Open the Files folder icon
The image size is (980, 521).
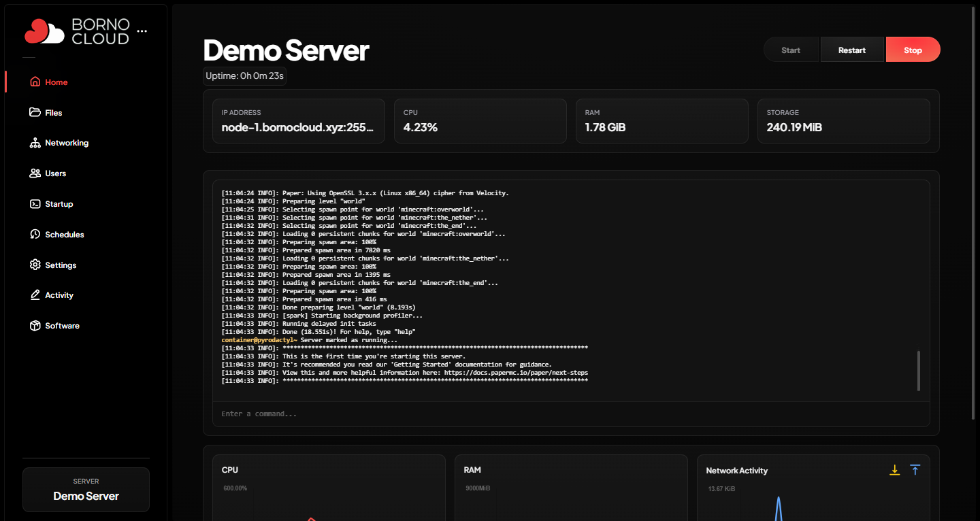point(35,113)
